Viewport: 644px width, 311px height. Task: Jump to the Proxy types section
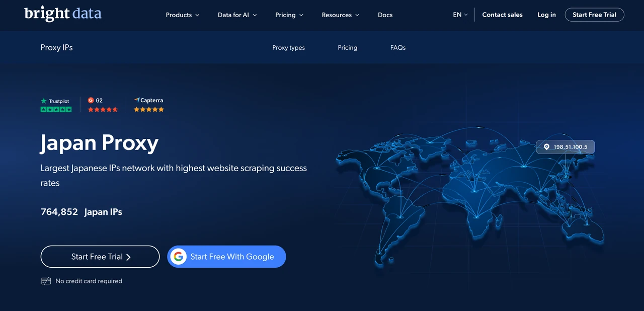point(288,48)
